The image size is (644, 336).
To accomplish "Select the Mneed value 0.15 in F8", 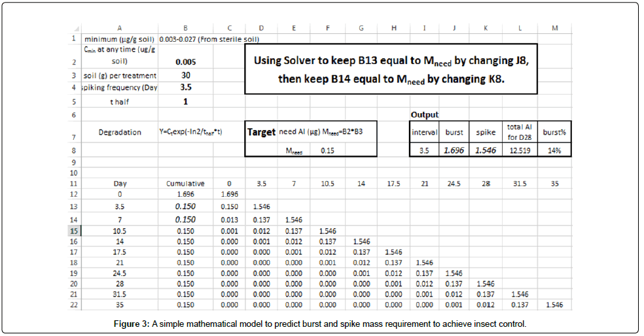I will [328, 150].
